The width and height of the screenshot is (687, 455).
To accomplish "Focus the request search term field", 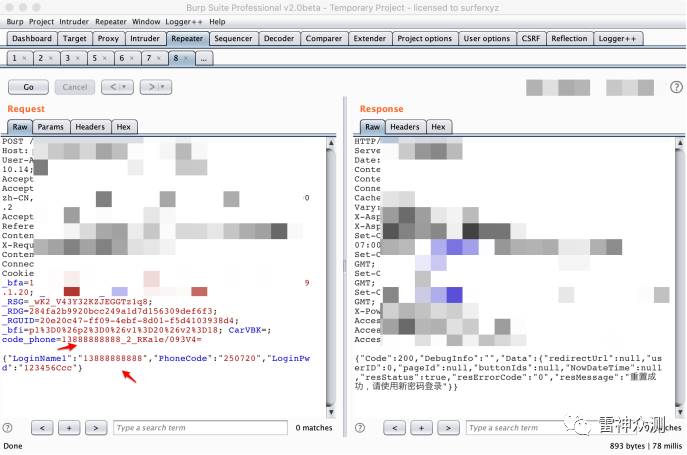I will coord(200,428).
